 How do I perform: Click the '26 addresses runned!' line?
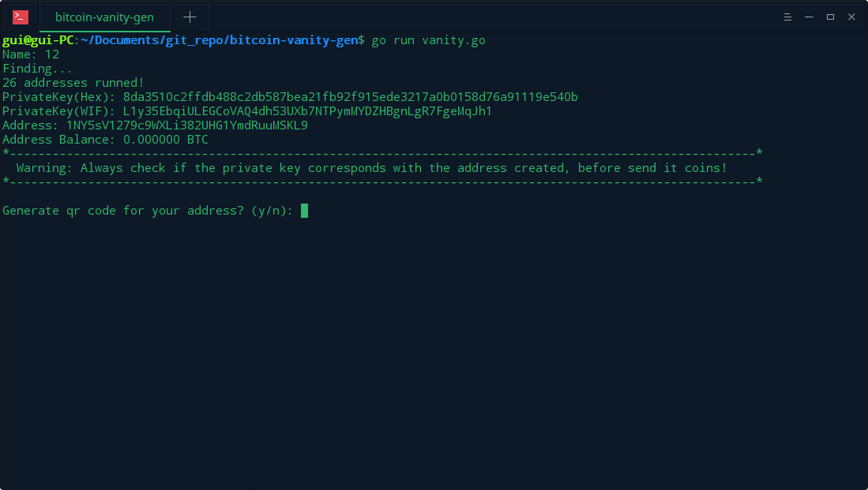tap(73, 83)
